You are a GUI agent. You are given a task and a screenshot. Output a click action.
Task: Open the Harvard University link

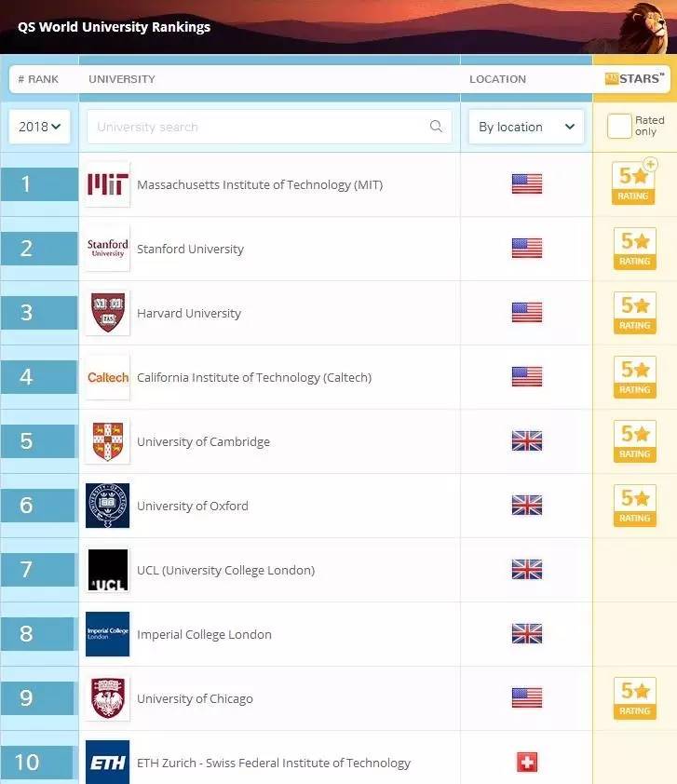(x=189, y=313)
